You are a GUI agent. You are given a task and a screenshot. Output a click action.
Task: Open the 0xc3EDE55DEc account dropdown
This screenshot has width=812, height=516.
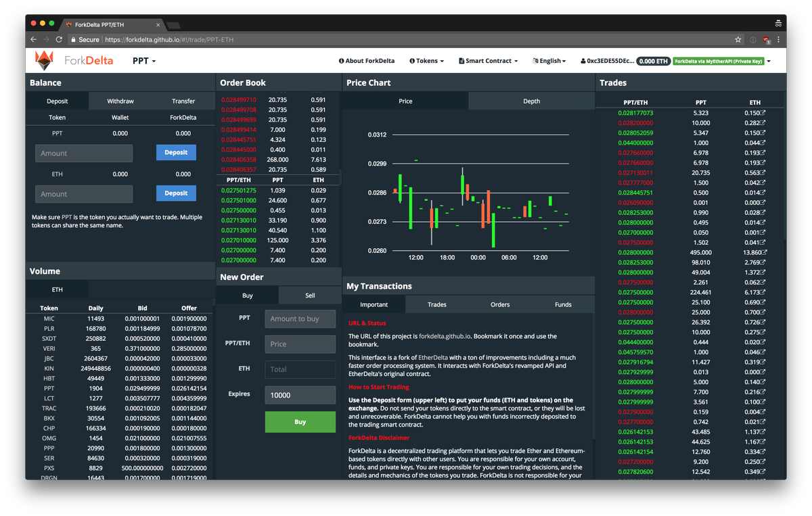pyautogui.click(x=608, y=61)
